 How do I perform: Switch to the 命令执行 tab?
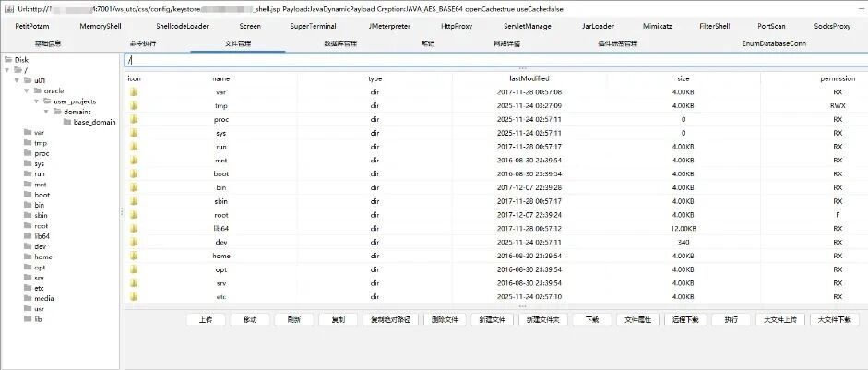[x=143, y=43]
